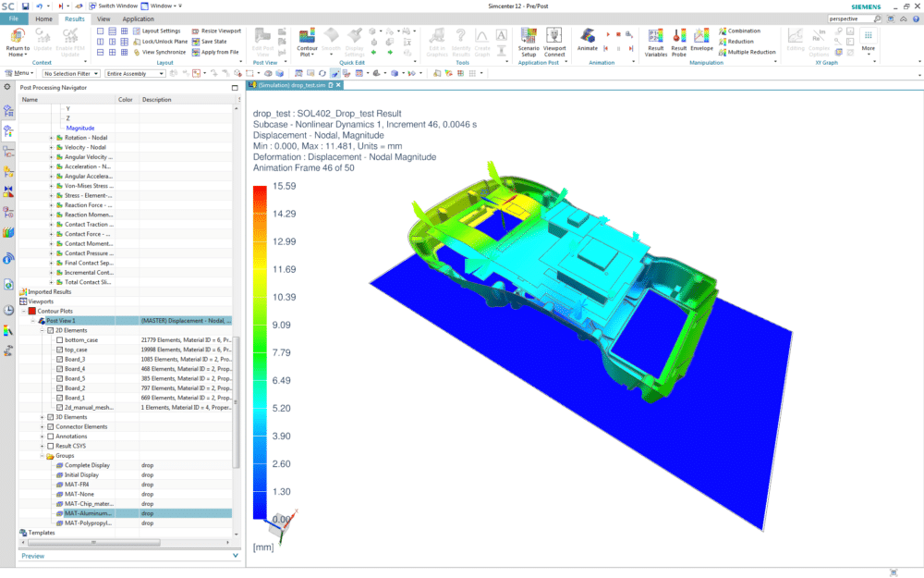924x578 pixels.
Task: Click the Application menu tab
Action: click(x=139, y=18)
